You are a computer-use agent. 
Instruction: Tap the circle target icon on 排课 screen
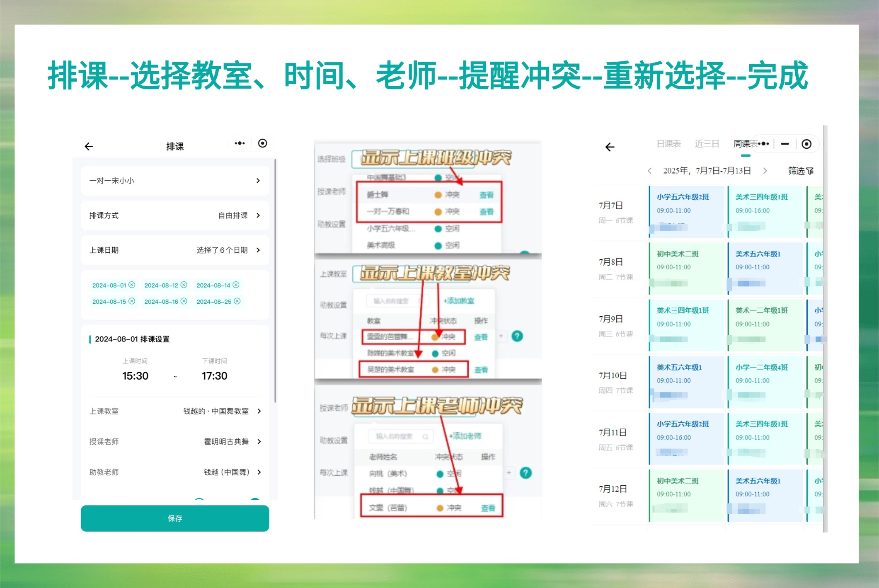tap(262, 143)
